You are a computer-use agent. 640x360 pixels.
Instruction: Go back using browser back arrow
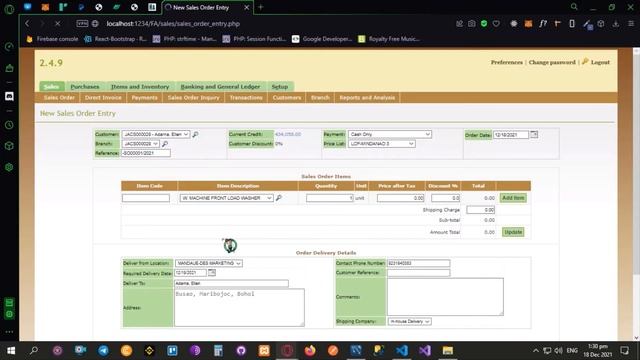(x=27, y=24)
